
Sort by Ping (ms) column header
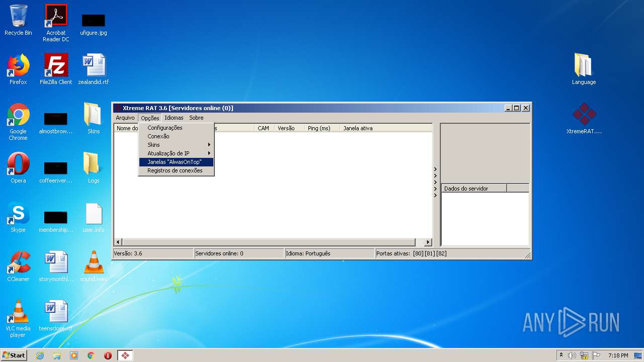322,128
